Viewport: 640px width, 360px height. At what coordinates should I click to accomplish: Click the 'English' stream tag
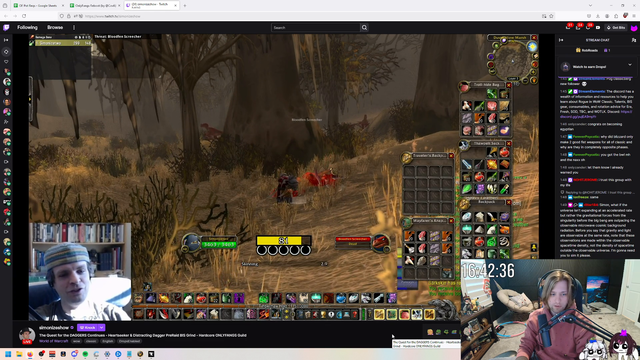108,341
